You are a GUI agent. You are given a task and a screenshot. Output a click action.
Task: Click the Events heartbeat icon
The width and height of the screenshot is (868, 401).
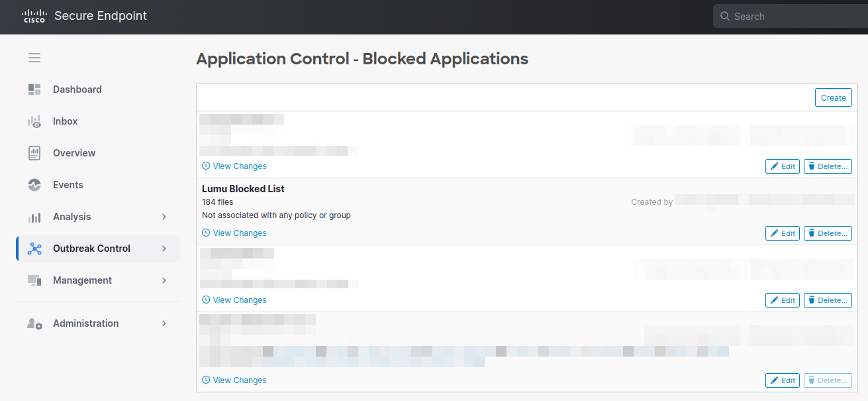34,185
